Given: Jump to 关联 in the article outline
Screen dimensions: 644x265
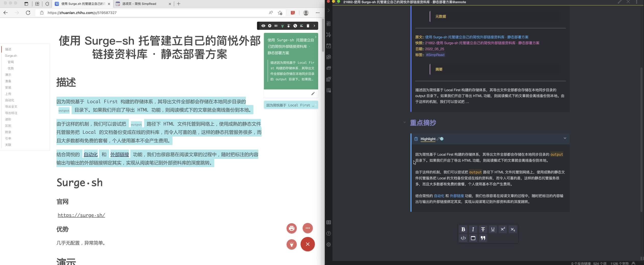Looking at the screenshot, I should pyautogui.click(x=8, y=145).
